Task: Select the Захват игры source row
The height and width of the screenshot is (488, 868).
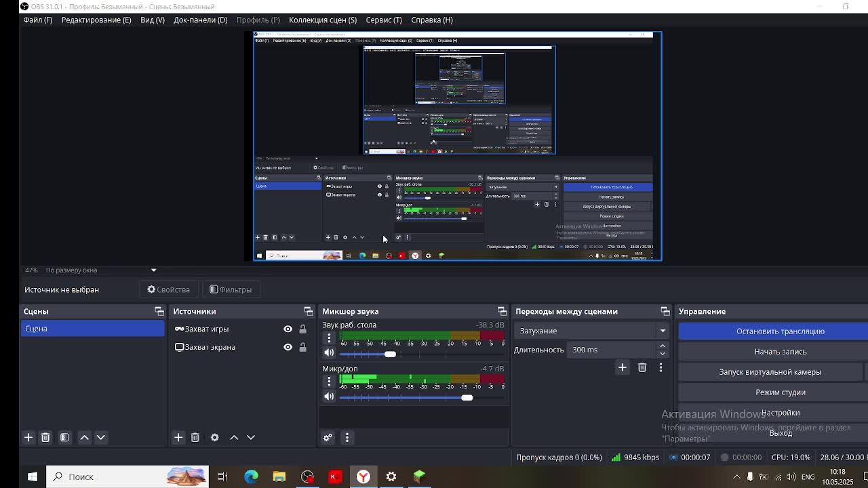Action: coord(241,329)
